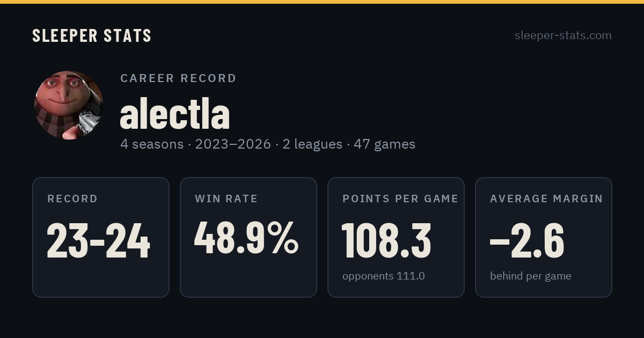Open the sleeper-stats.com link
This screenshot has width=644, height=338.
[563, 35]
